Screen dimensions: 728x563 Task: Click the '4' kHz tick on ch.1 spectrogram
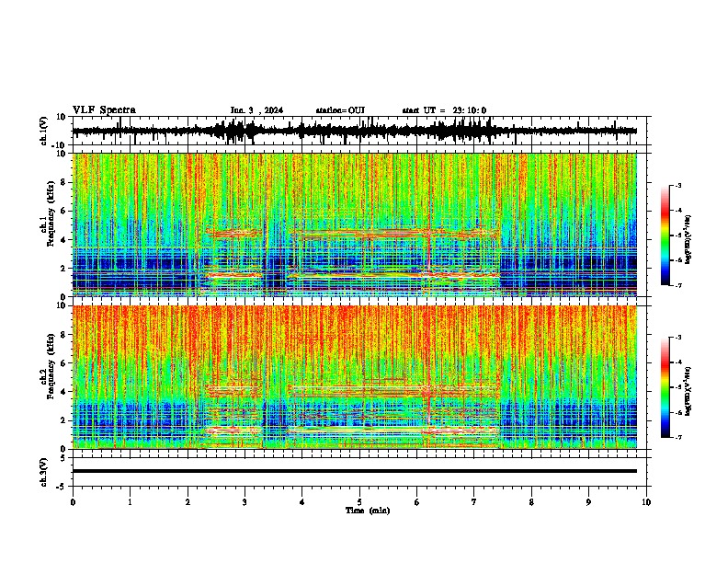(x=63, y=240)
